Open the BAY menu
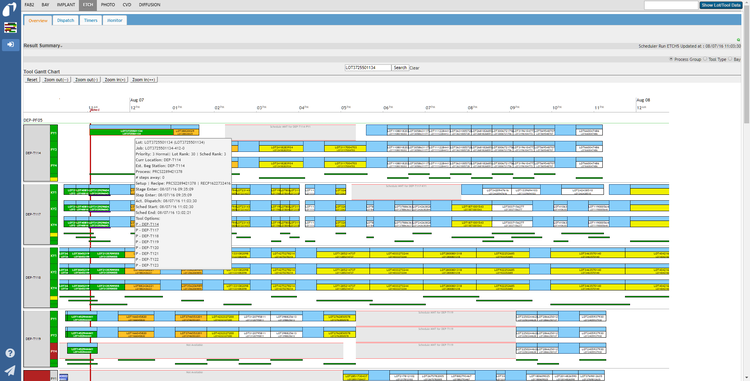 pos(45,5)
